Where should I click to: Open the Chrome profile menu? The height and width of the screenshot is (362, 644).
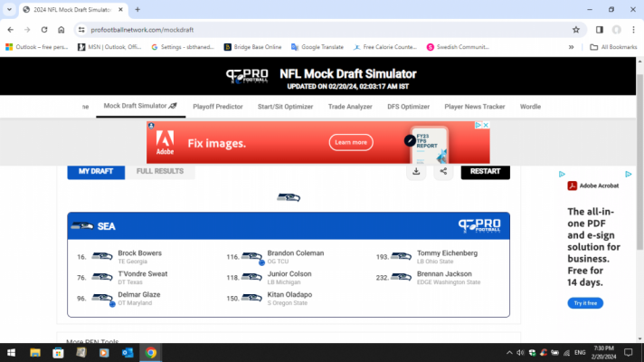tap(617, 30)
